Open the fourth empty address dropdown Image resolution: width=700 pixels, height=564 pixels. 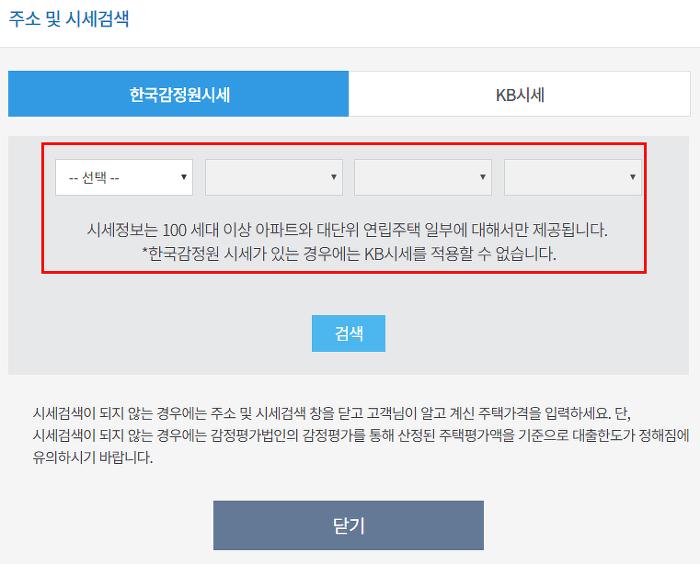coord(573,177)
